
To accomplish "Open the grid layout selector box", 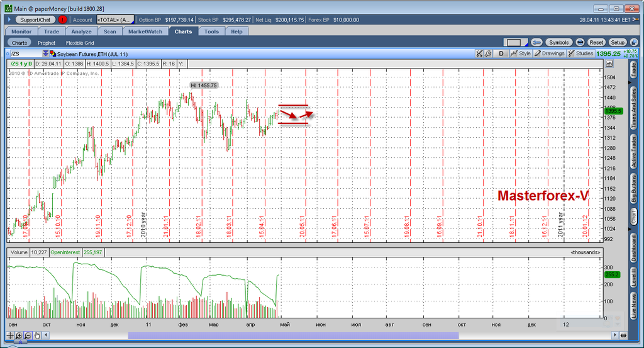I will pos(516,42).
